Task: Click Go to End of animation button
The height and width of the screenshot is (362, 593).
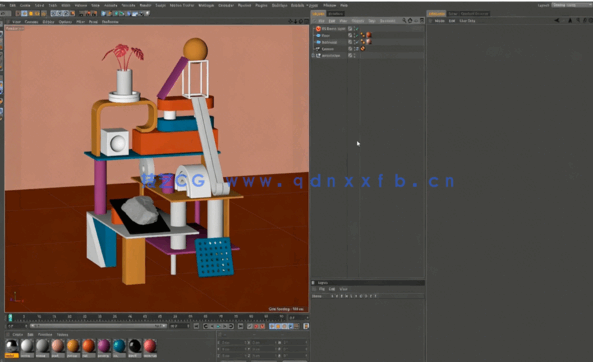Action: 240,326
